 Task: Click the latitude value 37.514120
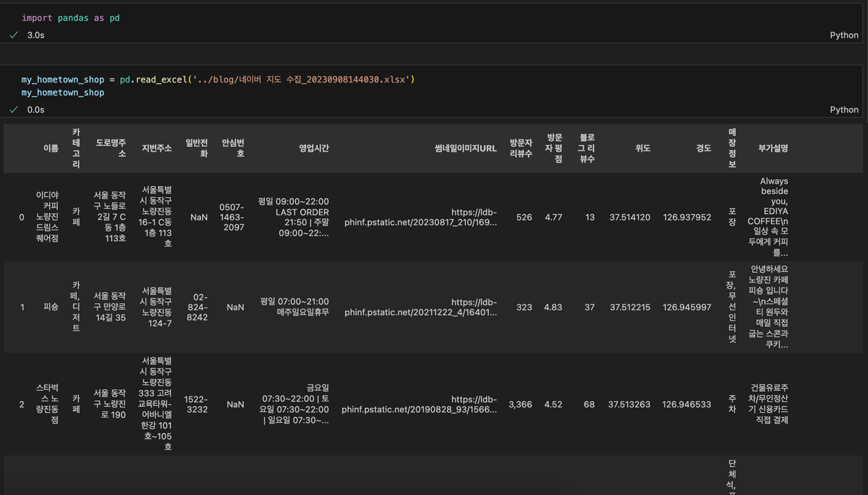630,218
